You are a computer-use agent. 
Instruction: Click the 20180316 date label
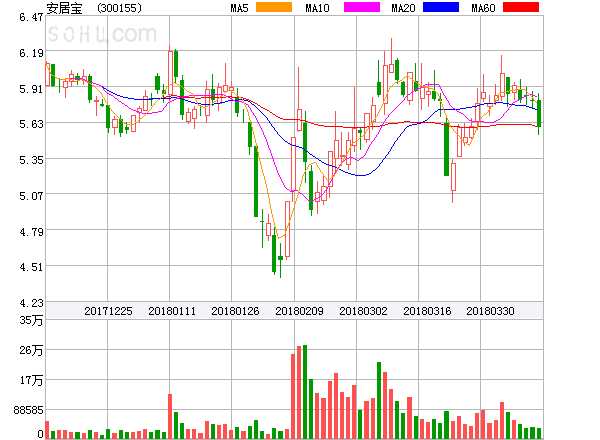point(427,311)
